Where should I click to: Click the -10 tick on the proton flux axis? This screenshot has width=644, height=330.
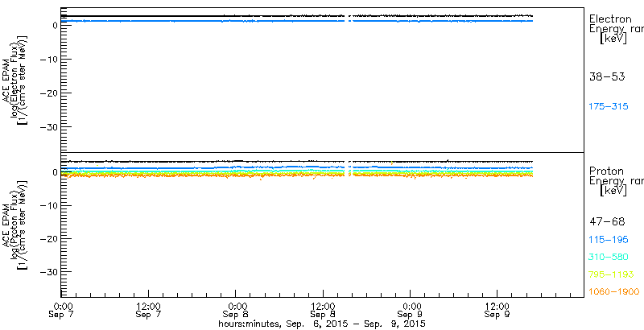(x=48, y=205)
